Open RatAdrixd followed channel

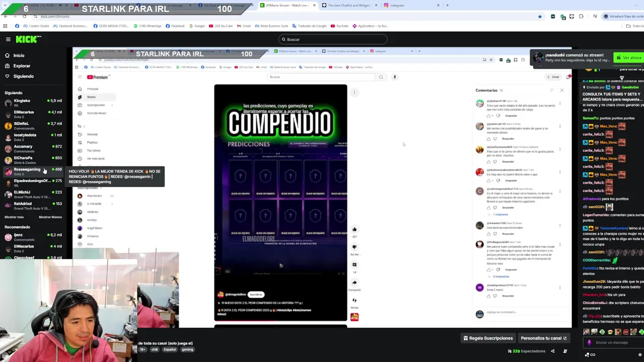pos(33,206)
